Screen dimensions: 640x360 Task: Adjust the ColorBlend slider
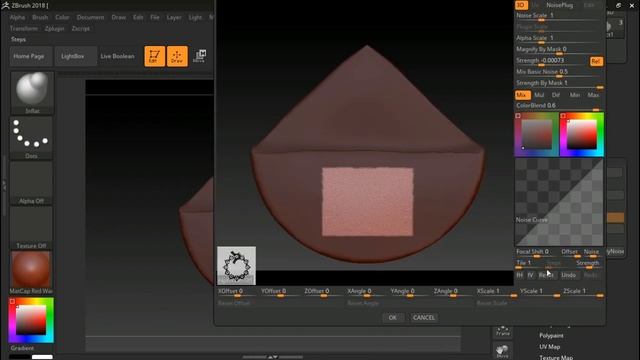pos(558,107)
